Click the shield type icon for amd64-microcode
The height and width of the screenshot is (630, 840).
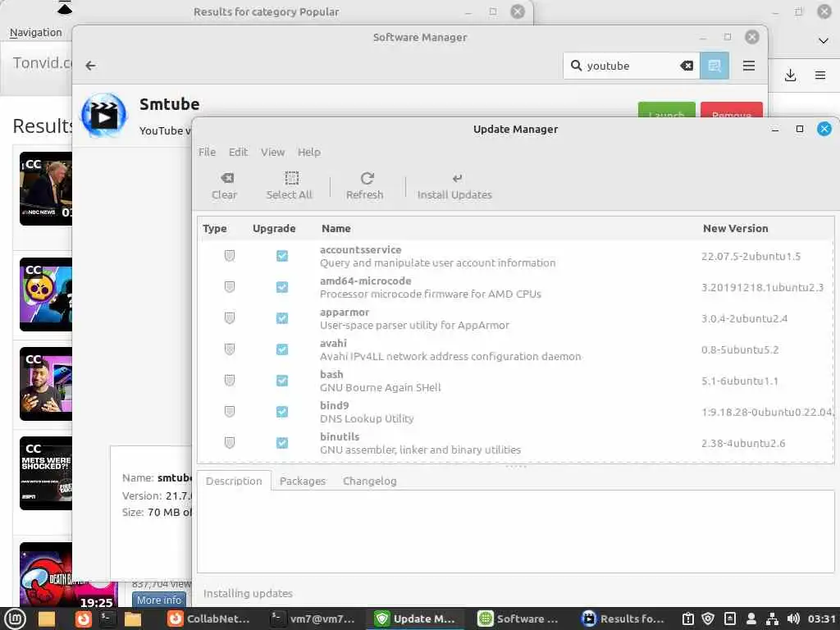pos(230,287)
